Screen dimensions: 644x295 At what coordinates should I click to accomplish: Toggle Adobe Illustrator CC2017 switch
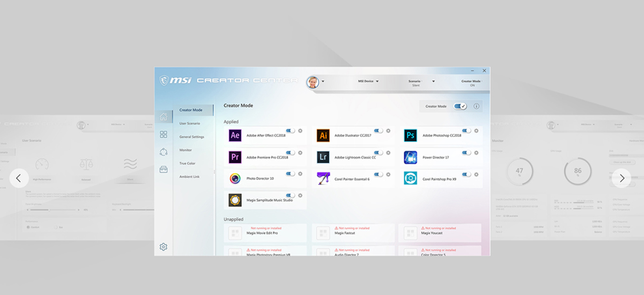(x=378, y=131)
